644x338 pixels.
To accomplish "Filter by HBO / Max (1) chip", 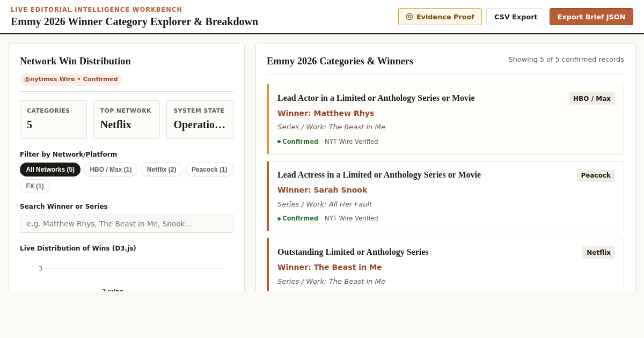I will point(111,170).
